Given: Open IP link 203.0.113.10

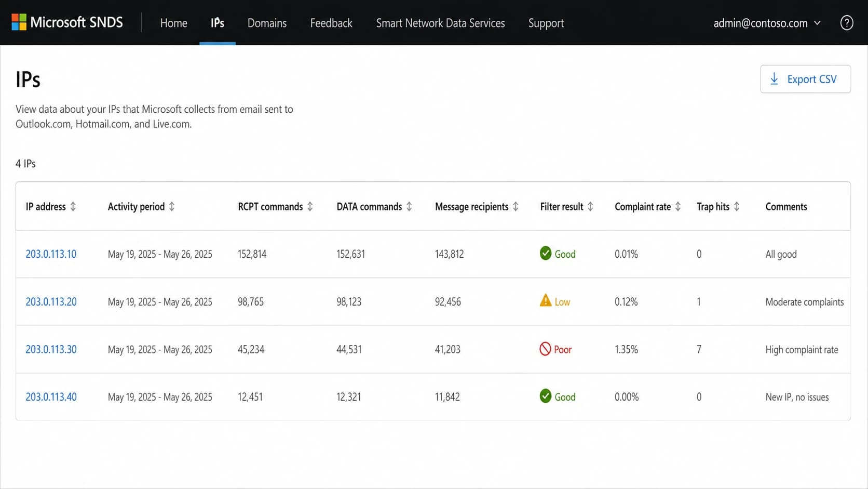Looking at the screenshot, I should (x=51, y=254).
